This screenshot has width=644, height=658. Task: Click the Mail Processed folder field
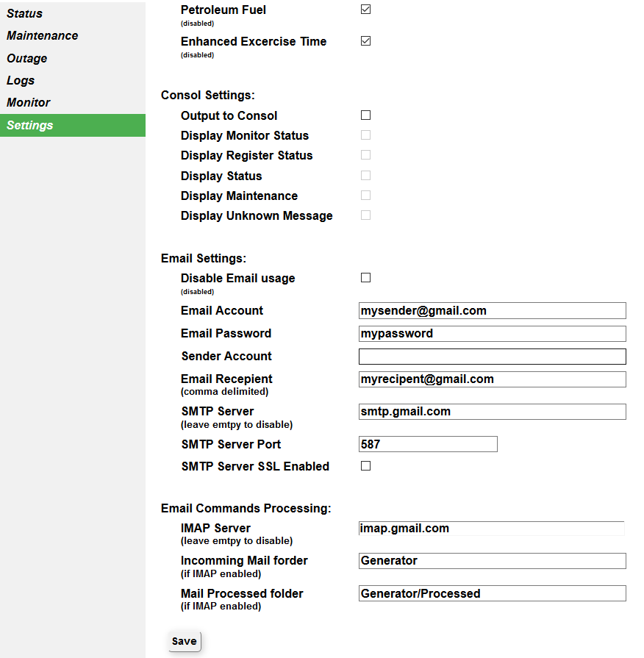(492, 593)
